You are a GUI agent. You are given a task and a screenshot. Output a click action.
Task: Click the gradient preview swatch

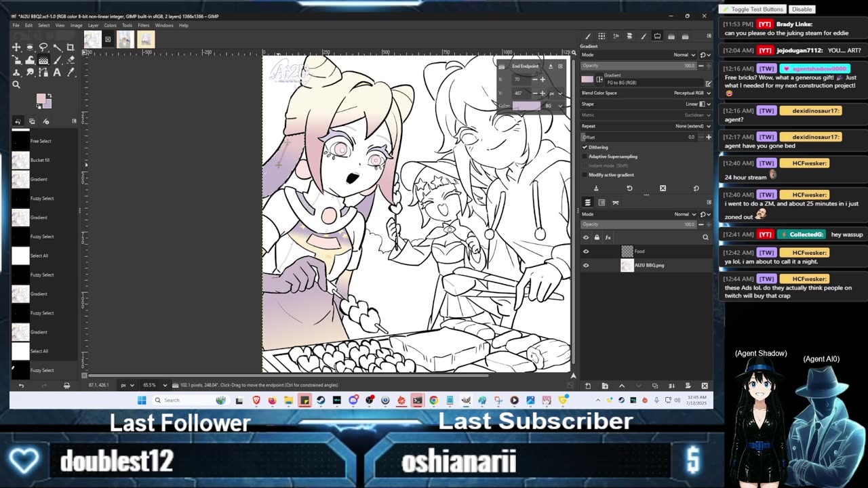pyautogui.click(x=587, y=79)
